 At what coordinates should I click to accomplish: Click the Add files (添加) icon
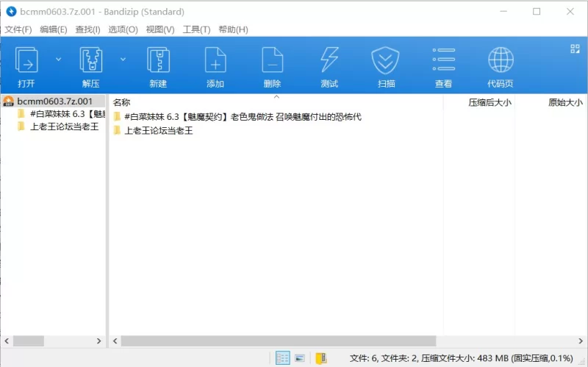215,60
